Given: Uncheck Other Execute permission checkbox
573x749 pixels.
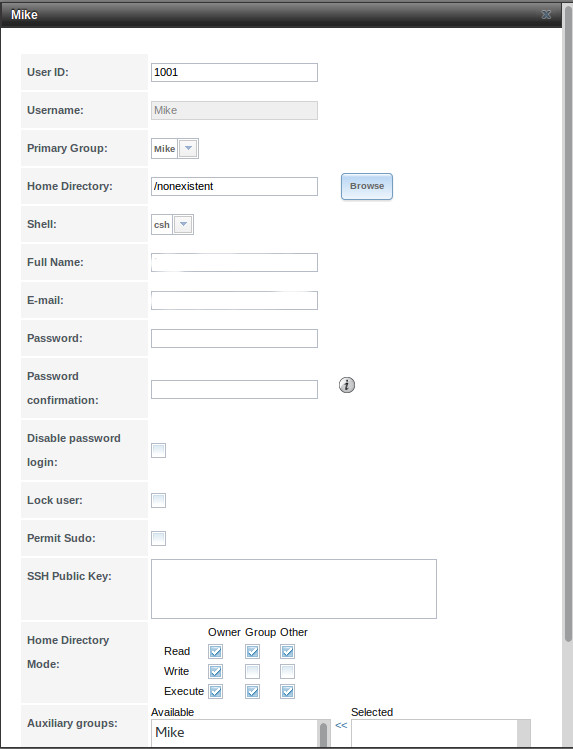Looking at the screenshot, I should [287, 692].
